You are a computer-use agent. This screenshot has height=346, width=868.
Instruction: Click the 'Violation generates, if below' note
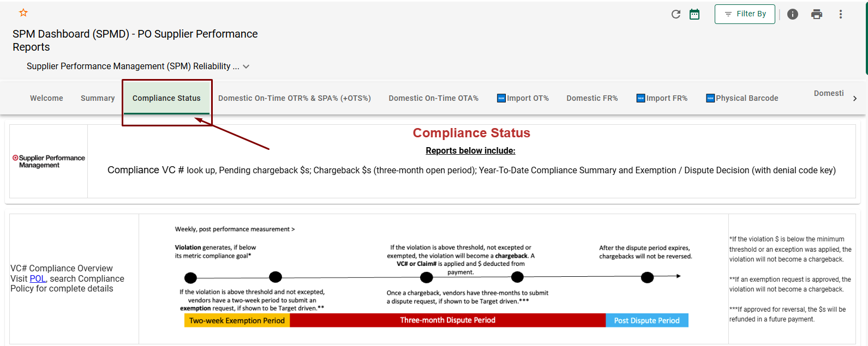point(215,251)
